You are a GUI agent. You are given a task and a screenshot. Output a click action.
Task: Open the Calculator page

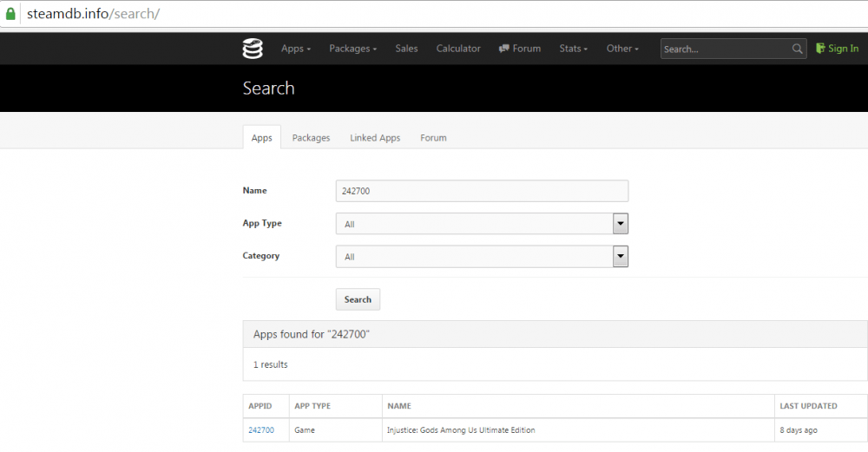tap(458, 49)
